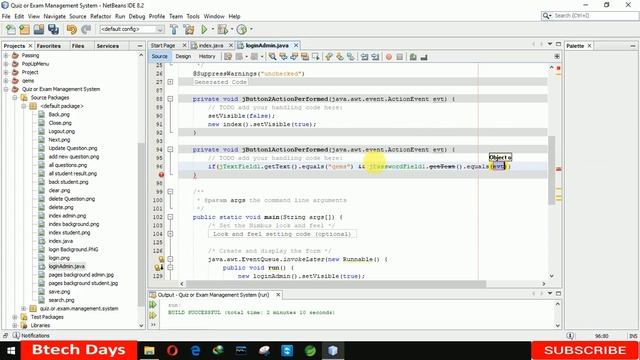640x360 pixels.
Task: Click the green re-run icon in Output panel
Action: coord(153,304)
